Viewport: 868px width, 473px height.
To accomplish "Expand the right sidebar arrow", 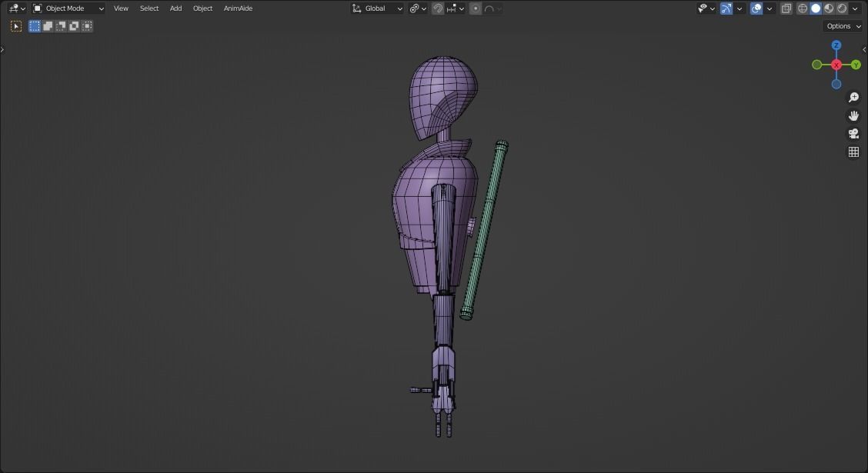I will tap(865, 49).
